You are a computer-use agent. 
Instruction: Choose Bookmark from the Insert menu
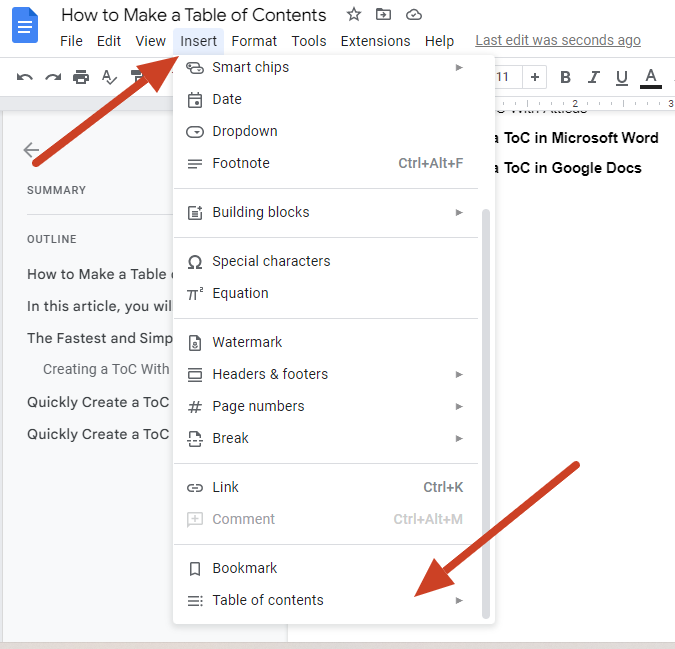[245, 568]
